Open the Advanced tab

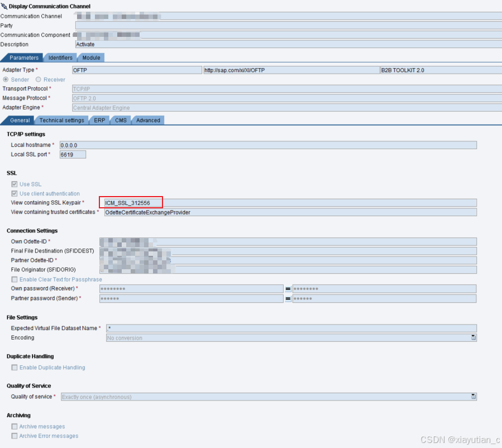[x=148, y=121]
